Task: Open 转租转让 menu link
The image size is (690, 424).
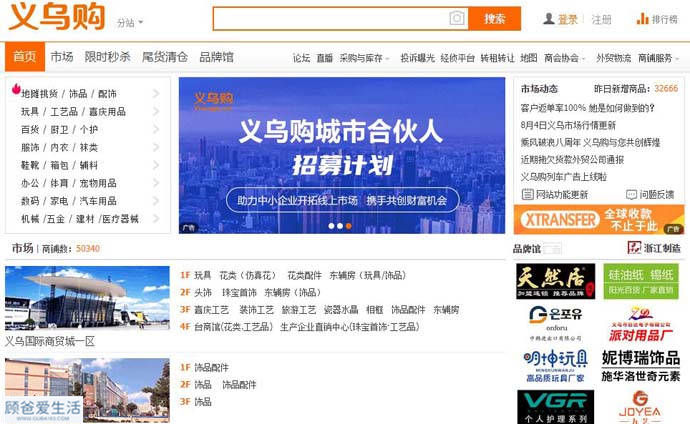Action: 497,58
